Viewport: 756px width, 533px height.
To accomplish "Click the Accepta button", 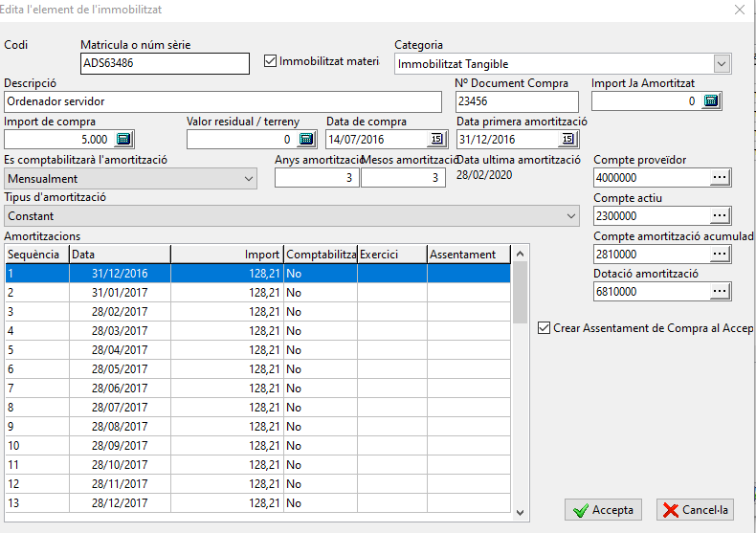I will point(603,510).
